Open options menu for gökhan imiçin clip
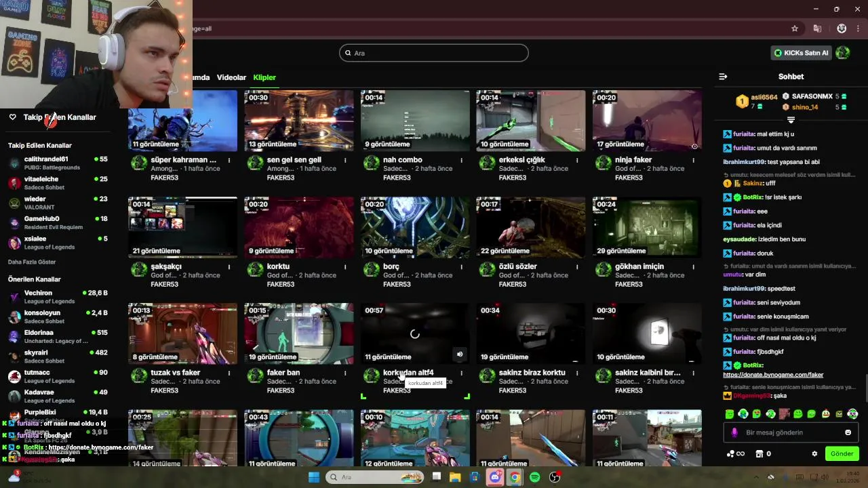This screenshot has height=488, width=868. [693, 267]
